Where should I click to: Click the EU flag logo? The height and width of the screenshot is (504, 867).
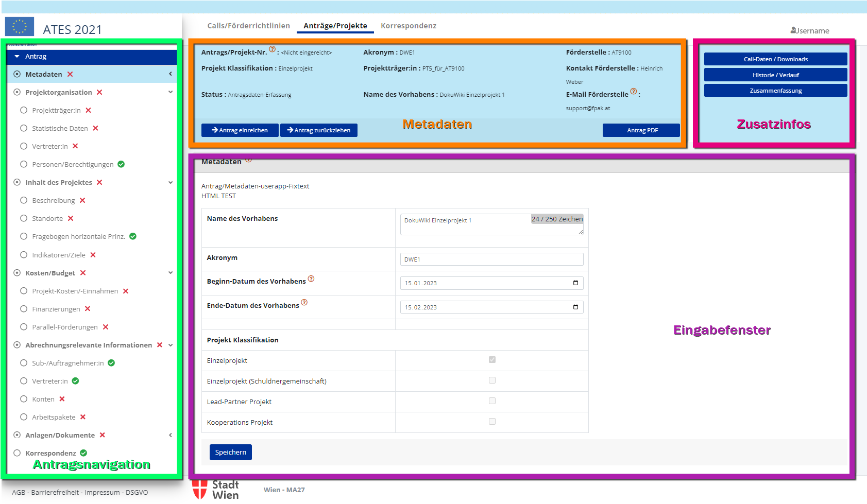[20, 27]
